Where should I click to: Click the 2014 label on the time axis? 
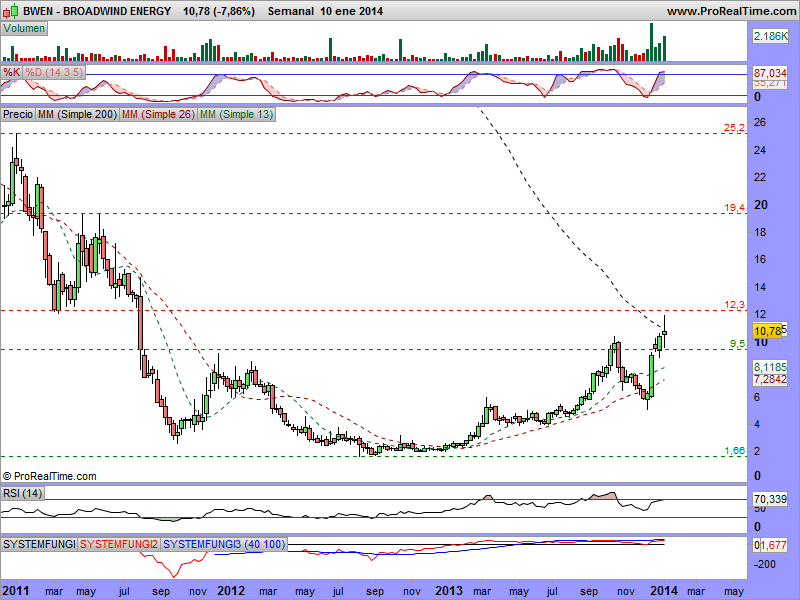(664, 591)
